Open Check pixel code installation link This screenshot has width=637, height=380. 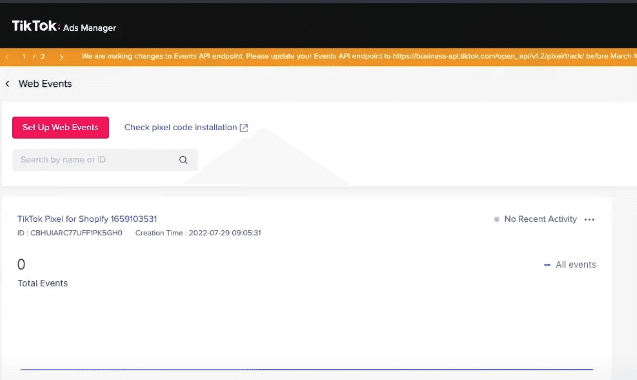[180, 127]
